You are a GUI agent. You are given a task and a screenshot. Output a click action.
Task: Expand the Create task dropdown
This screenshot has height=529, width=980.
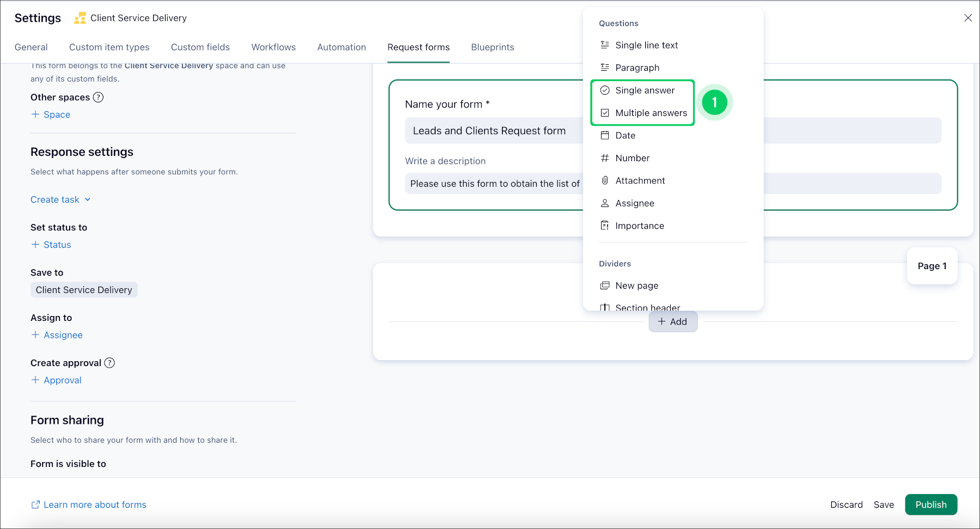pyautogui.click(x=60, y=199)
